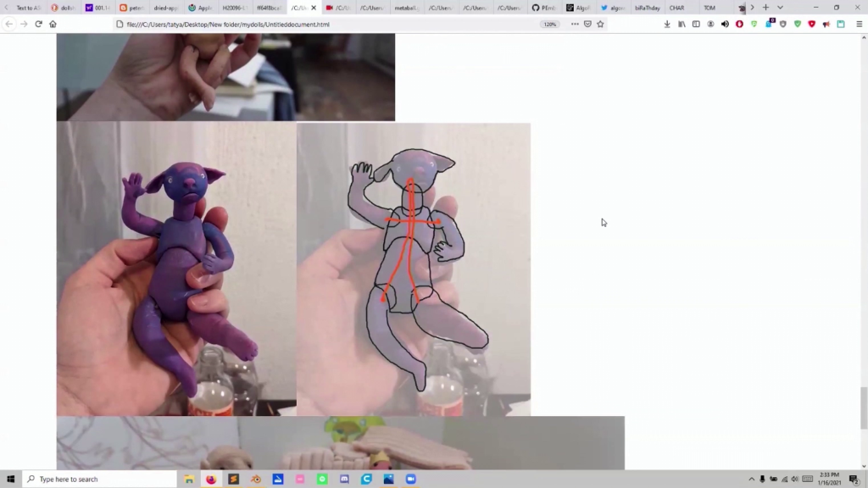Open the volume control in tray
Image resolution: width=868 pixels, height=488 pixels.
(795, 480)
